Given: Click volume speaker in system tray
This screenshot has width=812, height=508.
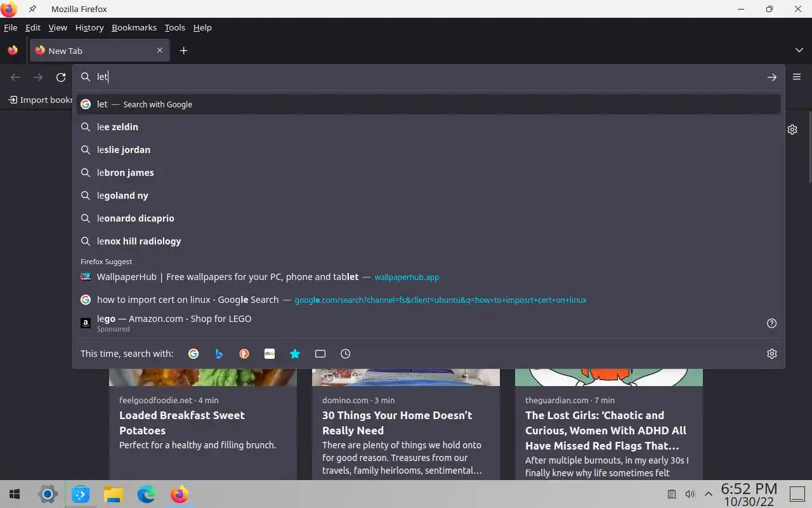Looking at the screenshot, I should click(690, 494).
